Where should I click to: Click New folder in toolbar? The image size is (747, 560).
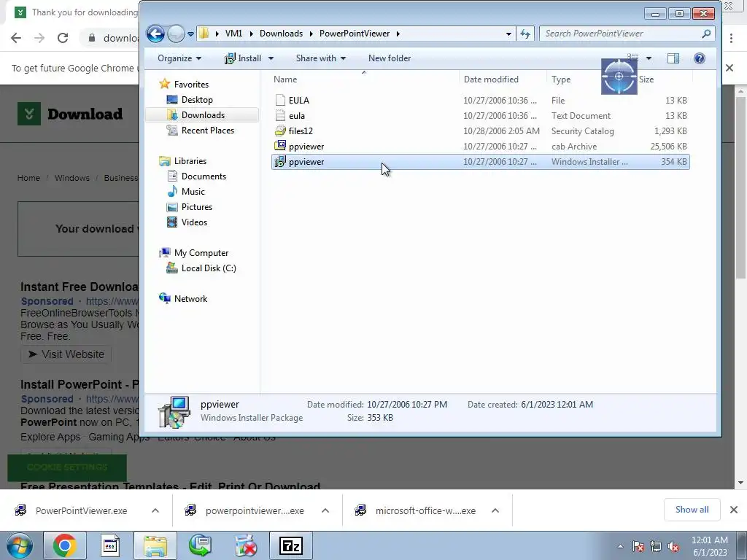(x=390, y=58)
